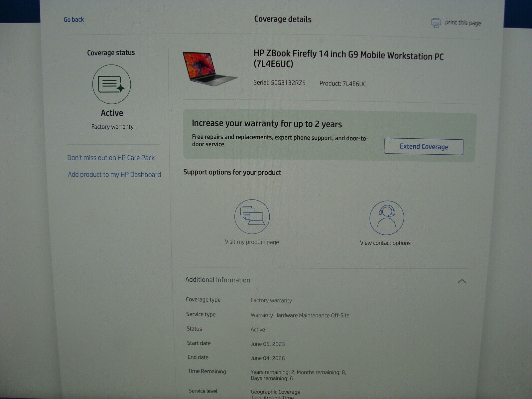Click the Start date row label

pos(199,343)
